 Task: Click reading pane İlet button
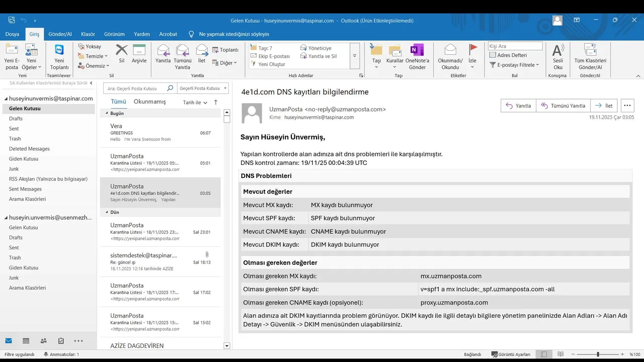pos(604,106)
